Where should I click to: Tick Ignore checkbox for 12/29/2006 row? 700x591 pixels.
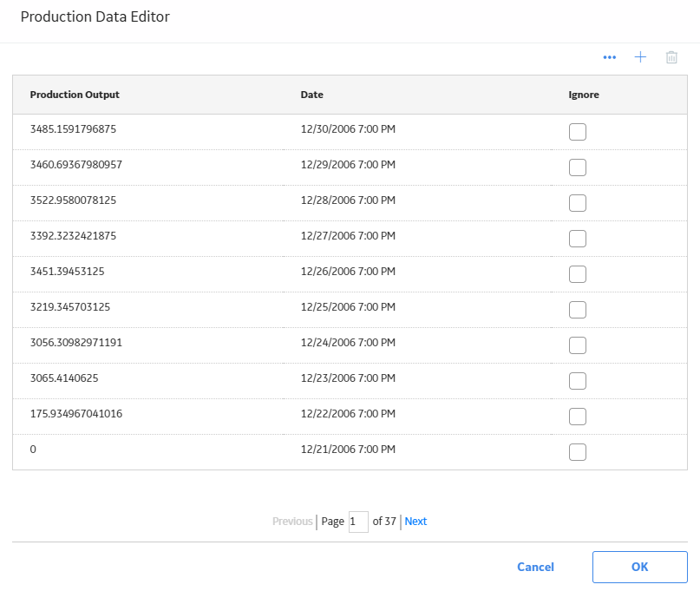[x=577, y=167]
